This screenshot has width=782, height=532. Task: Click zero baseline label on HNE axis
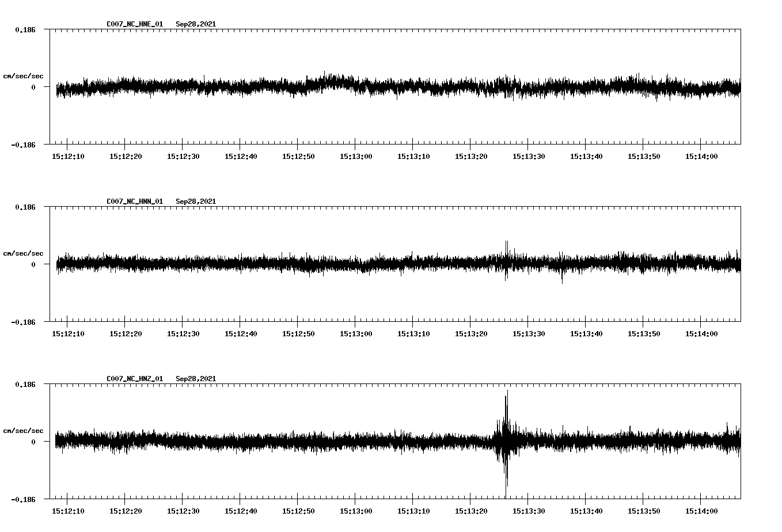pyautogui.click(x=33, y=88)
